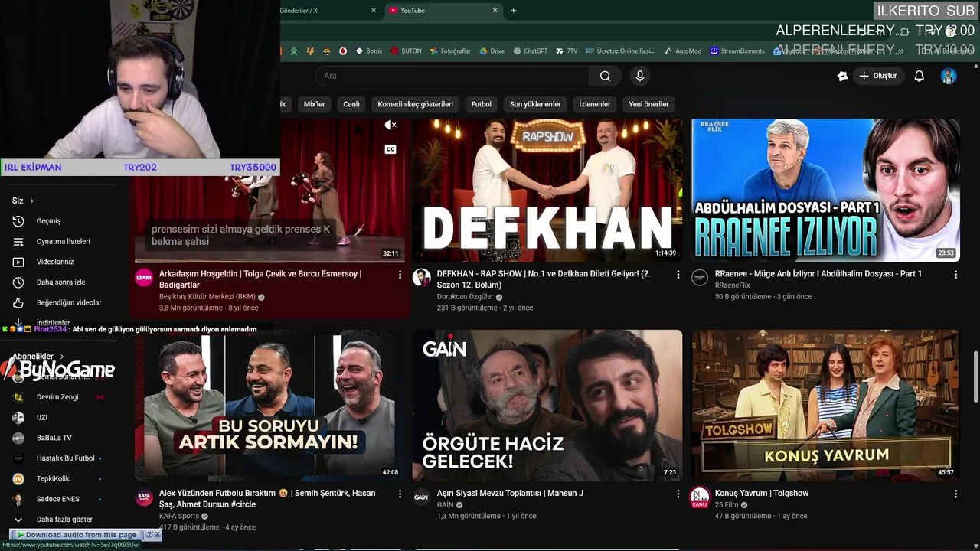
Task: Open the Daha sonra izle clock icon
Action: [x=18, y=282]
